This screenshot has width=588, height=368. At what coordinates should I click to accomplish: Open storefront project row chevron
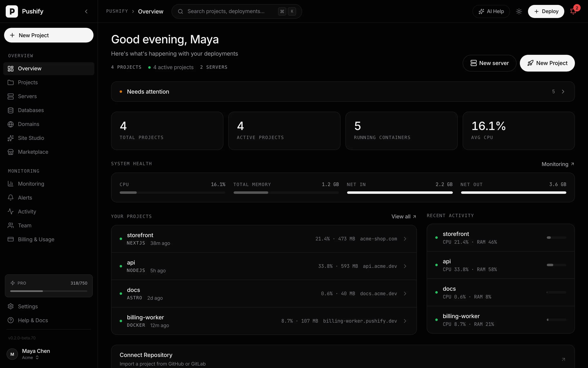(405, 239)
